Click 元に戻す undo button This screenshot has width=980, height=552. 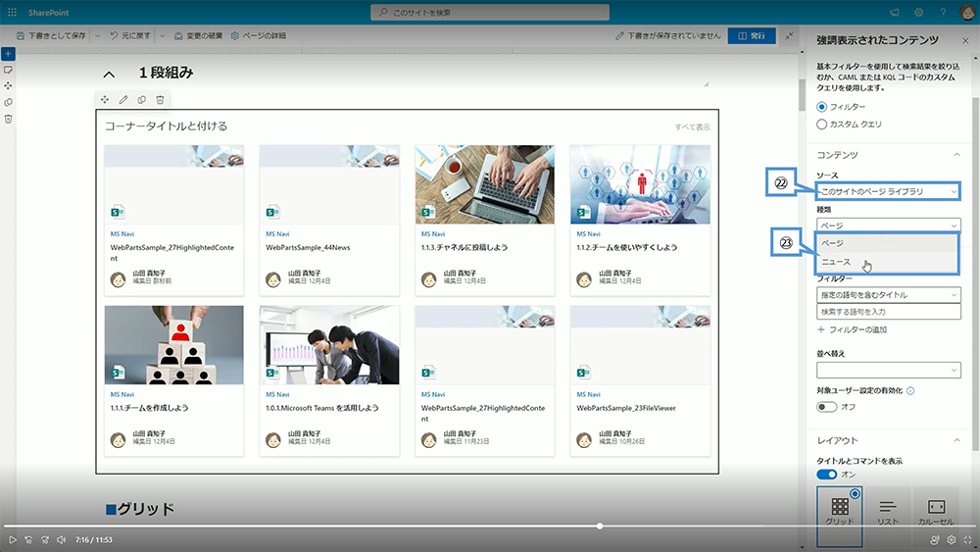pos(130,35)
